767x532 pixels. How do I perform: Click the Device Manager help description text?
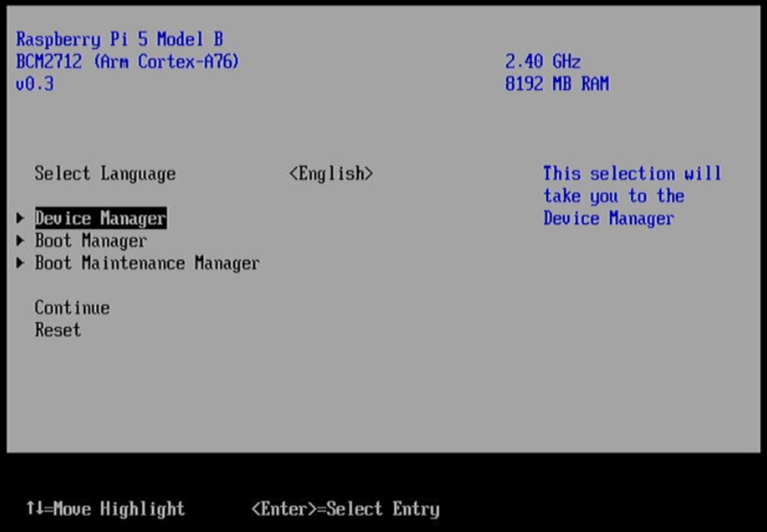pos(632,197)
